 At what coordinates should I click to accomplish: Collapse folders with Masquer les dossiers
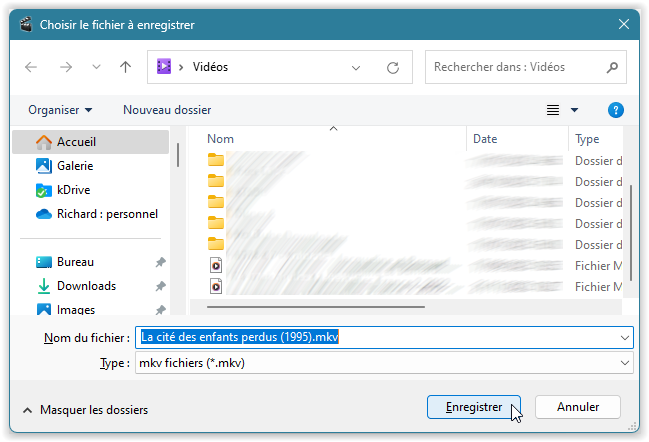coord(85,410)
